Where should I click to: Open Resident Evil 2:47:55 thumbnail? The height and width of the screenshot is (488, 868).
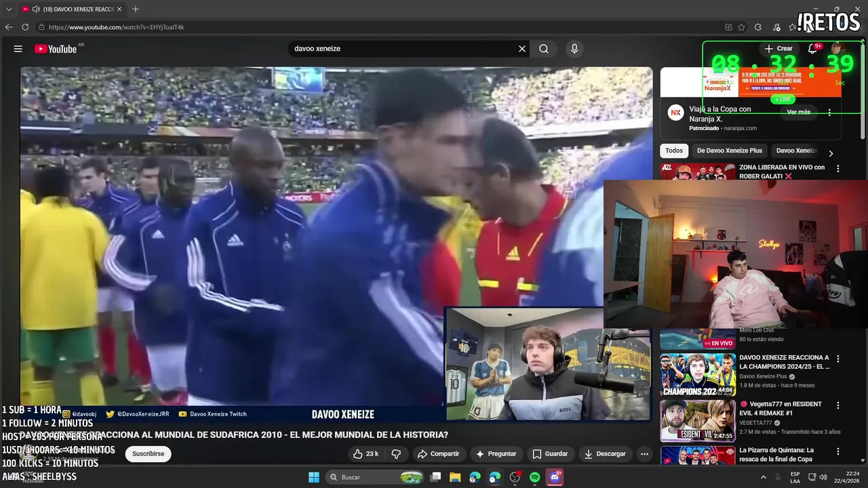point(698,421)
